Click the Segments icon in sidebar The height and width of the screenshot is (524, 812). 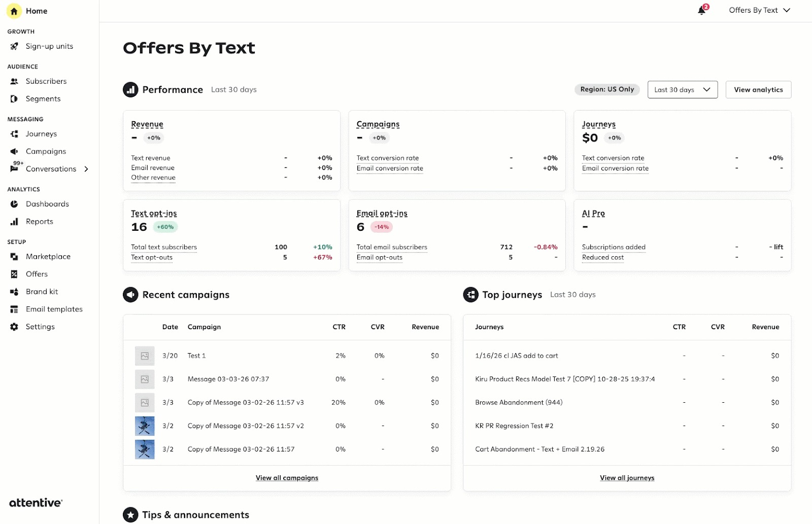pos(14,99)
